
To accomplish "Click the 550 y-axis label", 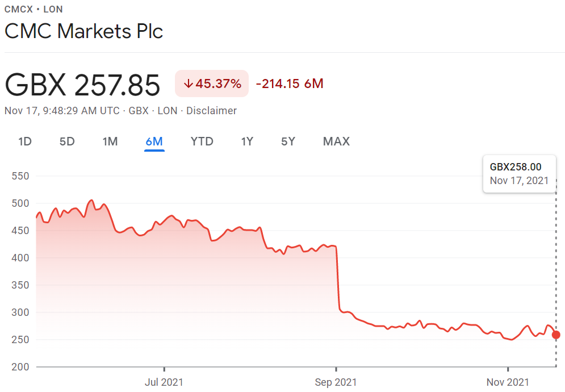I will (x=20, y=176).
